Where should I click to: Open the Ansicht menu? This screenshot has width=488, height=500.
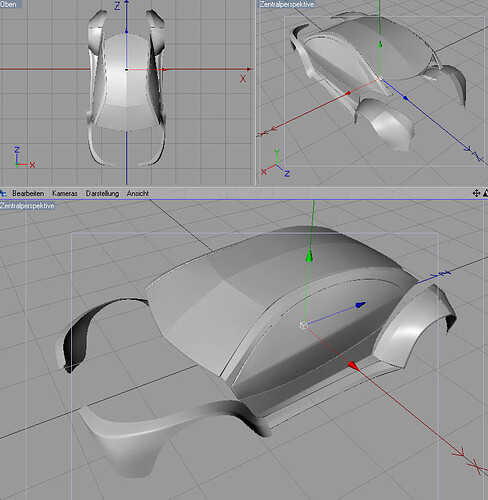point(137,193)
